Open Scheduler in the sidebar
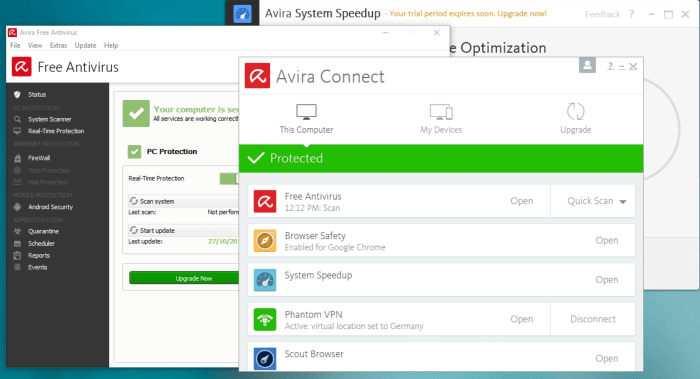The height and width of the screenshot is (379, 700). coord(41,244)
